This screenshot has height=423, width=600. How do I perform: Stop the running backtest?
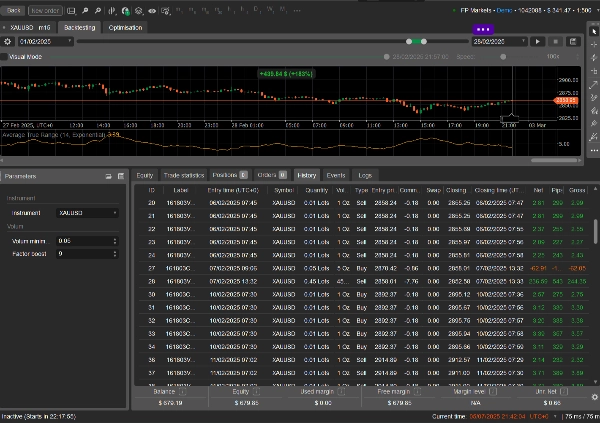(x=556, y=41)
